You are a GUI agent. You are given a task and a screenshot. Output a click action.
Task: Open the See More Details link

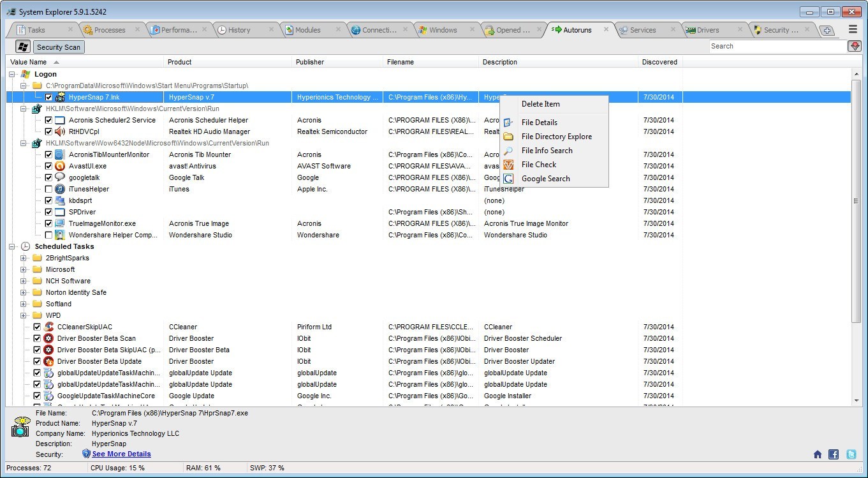point(121,454)
